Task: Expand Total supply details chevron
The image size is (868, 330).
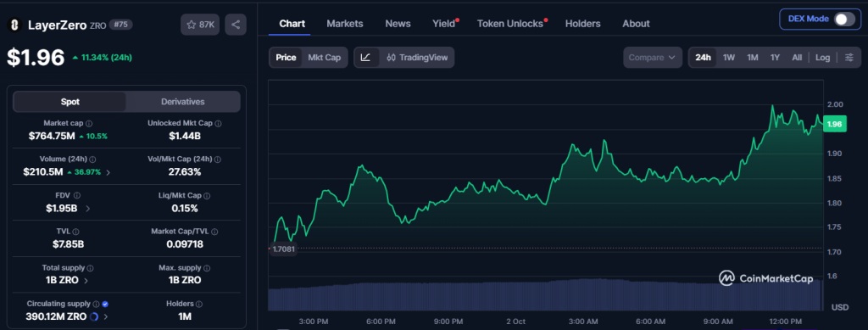Action: [x=86, y=281]
